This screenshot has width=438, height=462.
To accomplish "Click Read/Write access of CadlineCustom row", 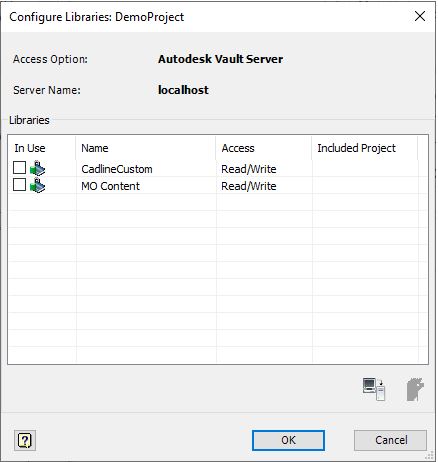I will point(249,169).
